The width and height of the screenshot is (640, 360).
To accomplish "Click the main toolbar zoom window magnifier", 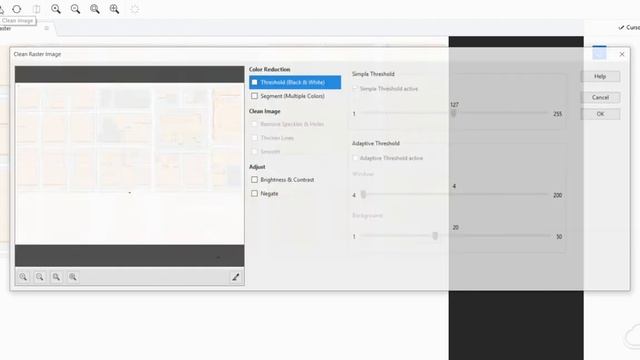I will 95,9.
